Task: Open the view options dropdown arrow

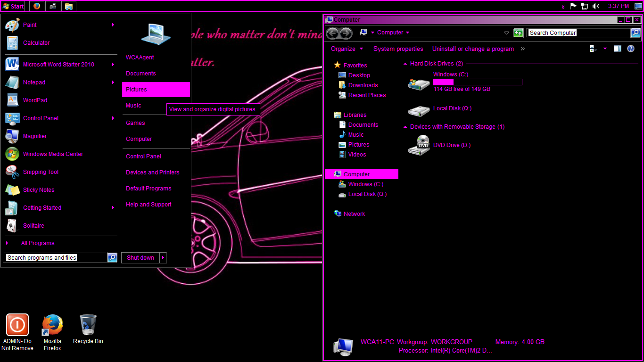Action: point(605,49)
